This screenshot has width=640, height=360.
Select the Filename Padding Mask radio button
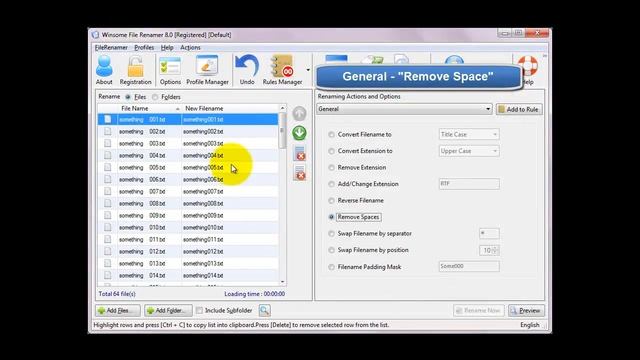pos(331,267)
